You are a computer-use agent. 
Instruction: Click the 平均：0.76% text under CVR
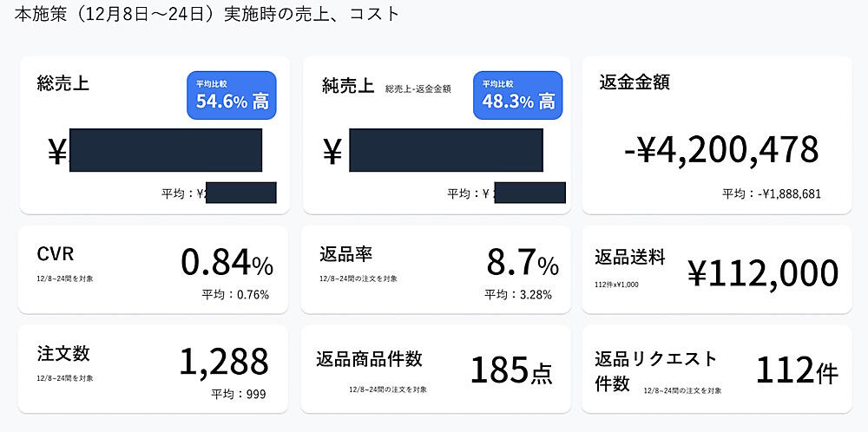click(x=235, y=294)
